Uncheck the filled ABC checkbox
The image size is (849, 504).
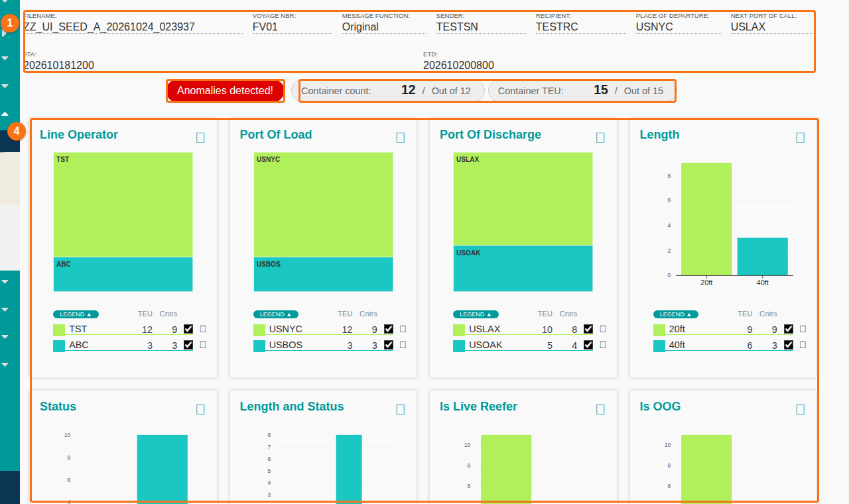188,345
